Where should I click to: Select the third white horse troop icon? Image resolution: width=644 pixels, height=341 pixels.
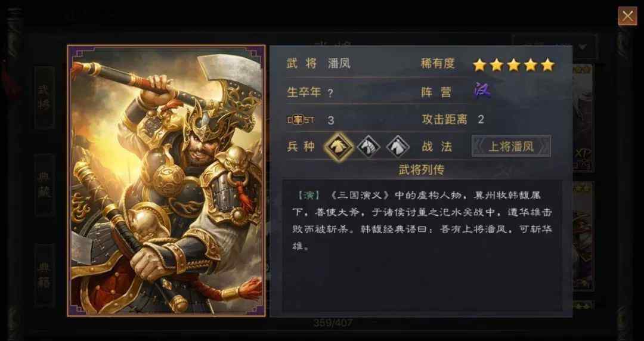398,146
